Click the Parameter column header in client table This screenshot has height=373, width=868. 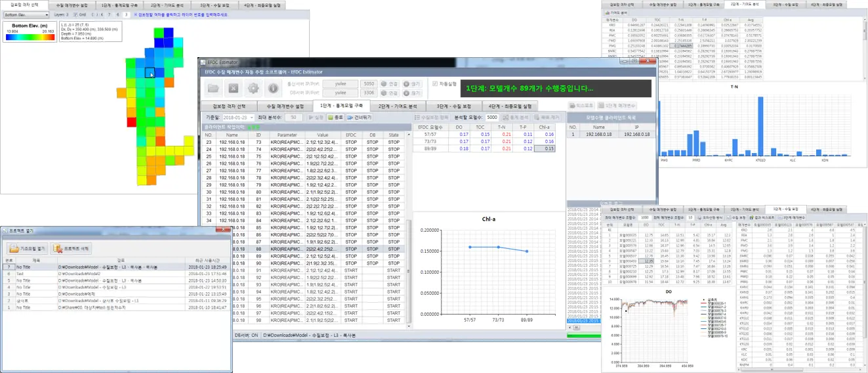pos(287,134)
